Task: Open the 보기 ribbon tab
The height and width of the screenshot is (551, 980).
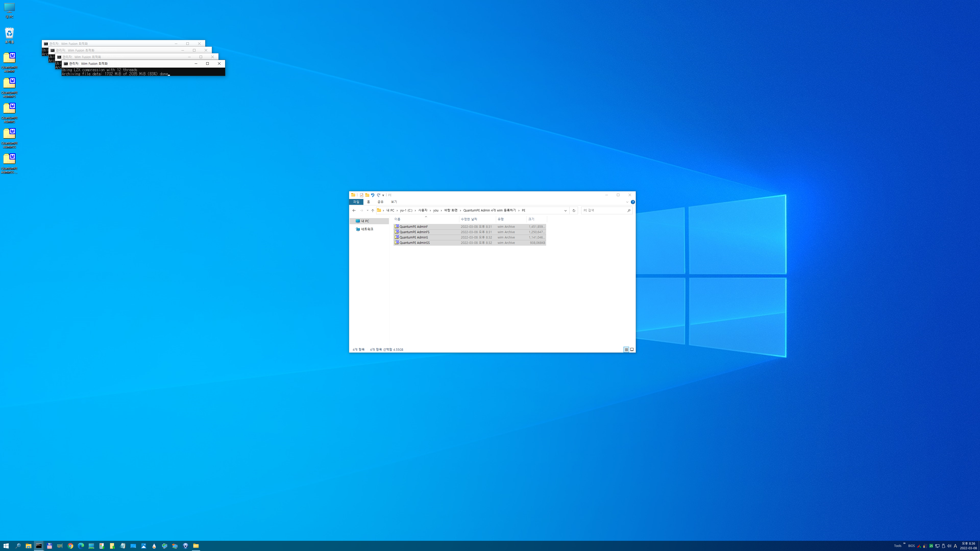Action: 394,202
